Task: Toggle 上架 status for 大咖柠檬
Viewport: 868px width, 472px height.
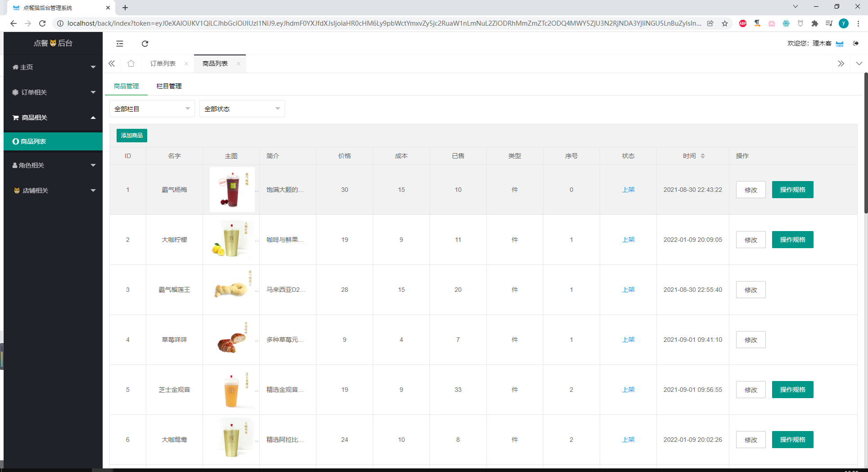Action: point(628,240)
